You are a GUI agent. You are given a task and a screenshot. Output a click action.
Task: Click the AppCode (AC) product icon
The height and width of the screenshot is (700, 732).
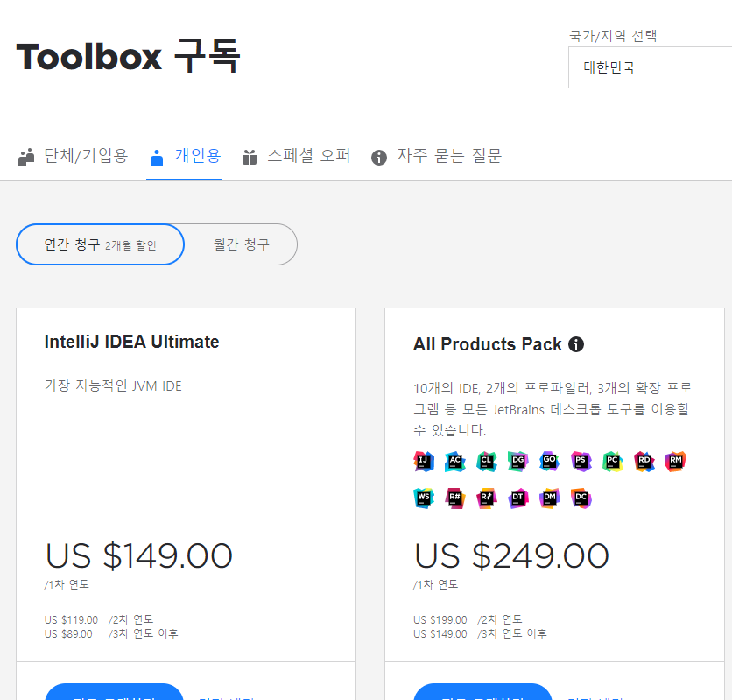(455, 462)
